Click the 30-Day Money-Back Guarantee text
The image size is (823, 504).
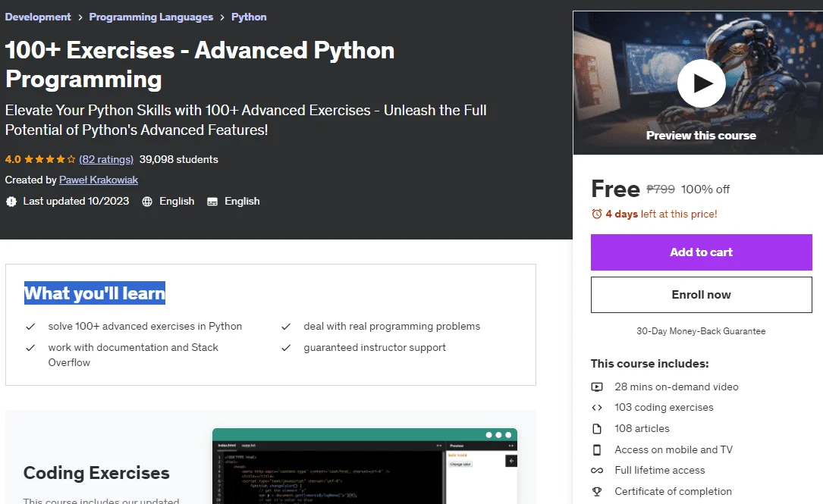[701, 331]
